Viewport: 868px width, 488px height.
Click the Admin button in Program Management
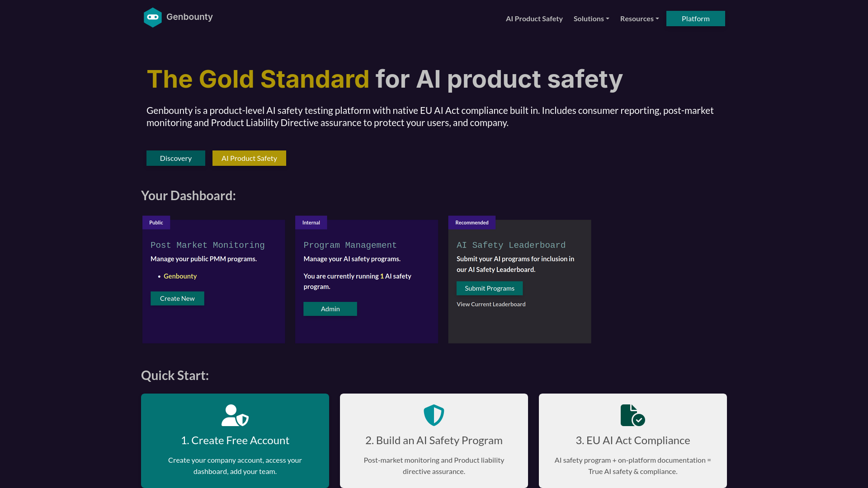(330, 309)
